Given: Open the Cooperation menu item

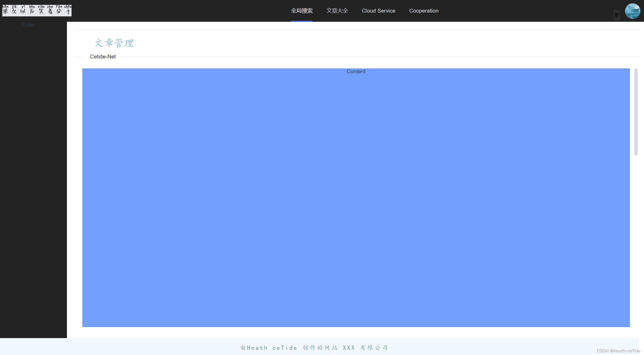Looking at the screenshot, I should tap(424, 11).
